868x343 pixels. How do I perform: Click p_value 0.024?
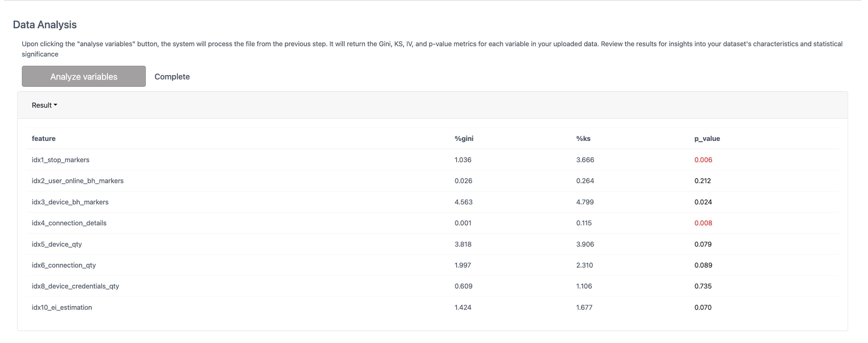[x=703, y=202]
